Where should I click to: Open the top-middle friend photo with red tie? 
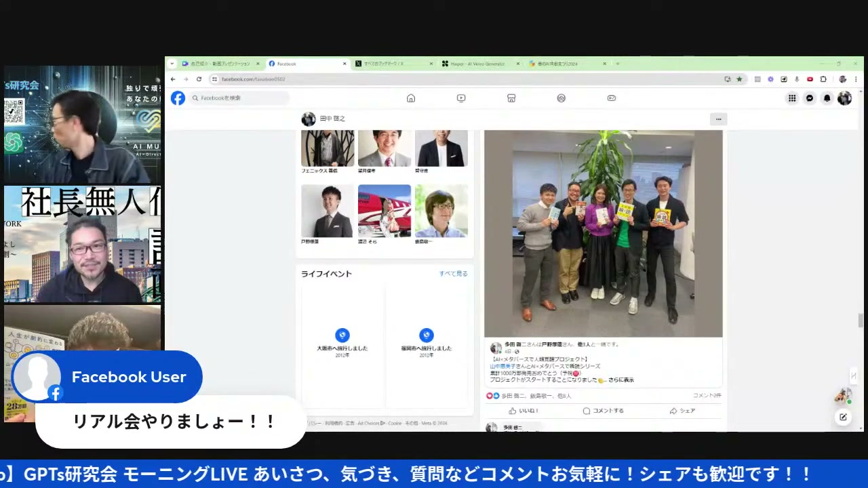pos(384,148)
